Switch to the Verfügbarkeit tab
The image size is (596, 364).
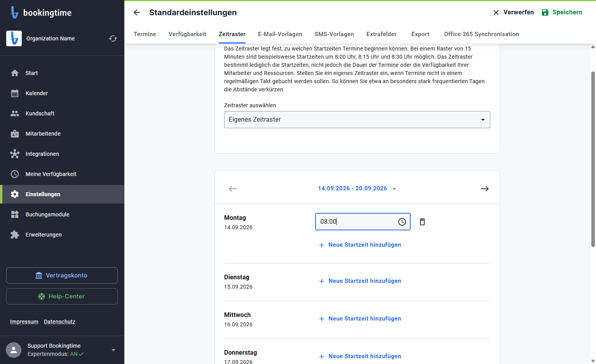[187, 34]
